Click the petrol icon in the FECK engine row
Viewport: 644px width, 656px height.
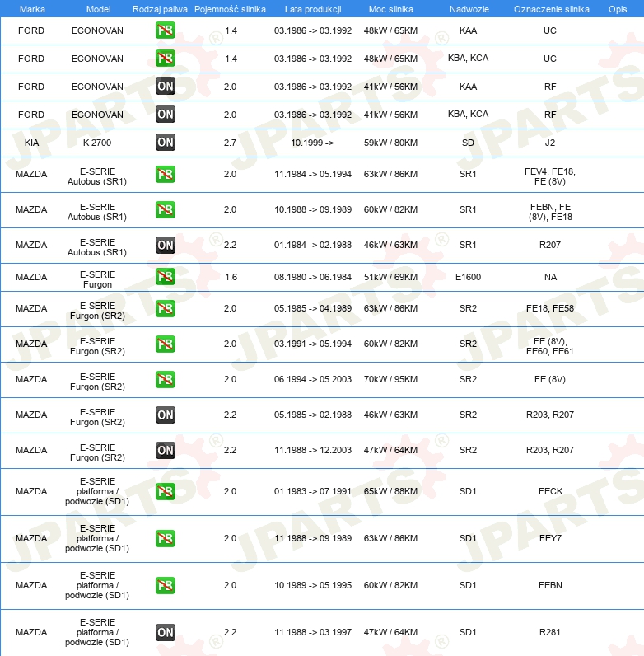[166, 491]
